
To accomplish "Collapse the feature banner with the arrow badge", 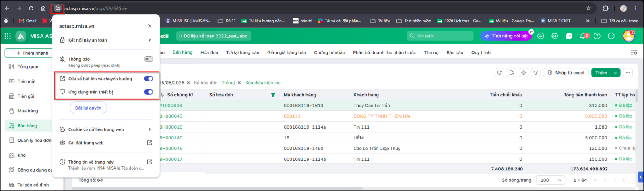I will (531, 32).
